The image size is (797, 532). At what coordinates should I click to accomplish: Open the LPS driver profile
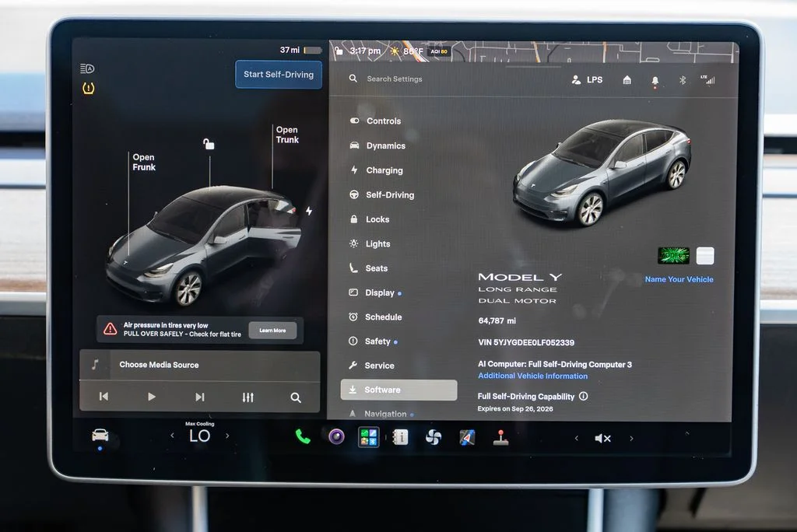pyautogui.click(x=587, y=80)
